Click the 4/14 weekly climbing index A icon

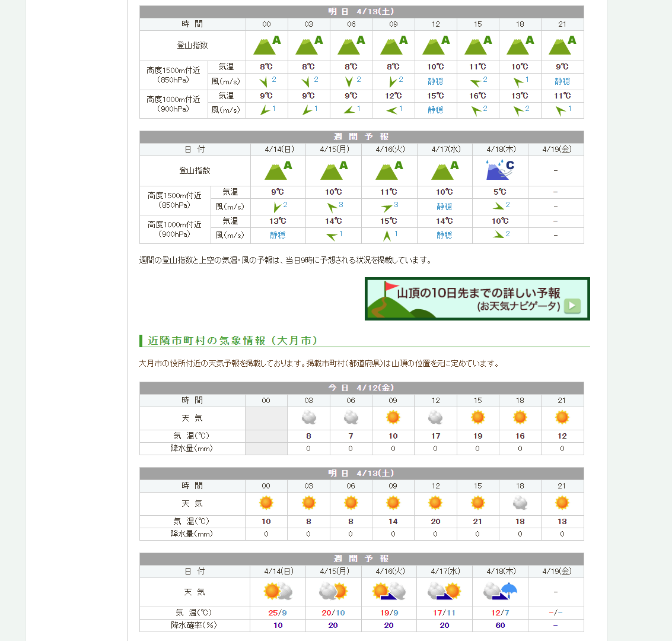click(278, 170)
